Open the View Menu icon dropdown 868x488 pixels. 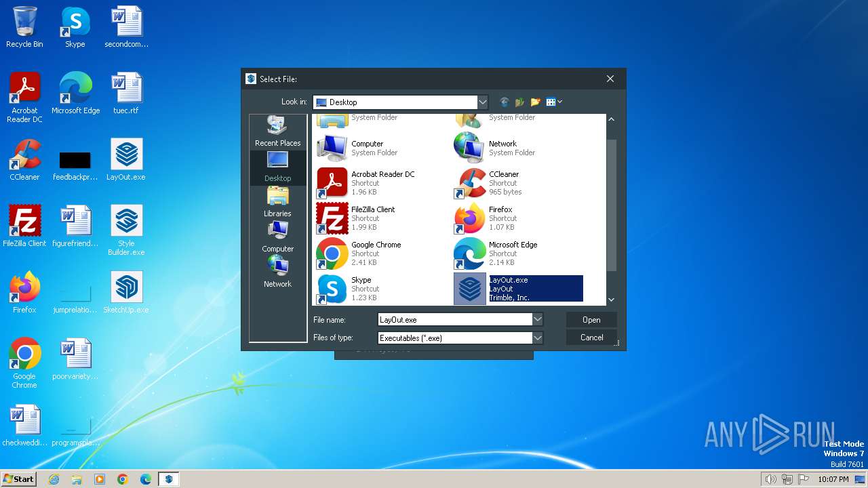tap(554, 102)
